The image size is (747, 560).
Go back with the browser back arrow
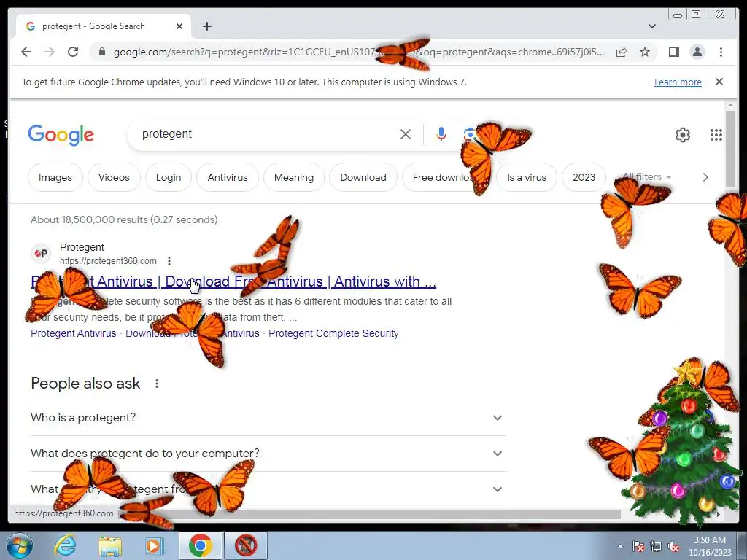(x=26, y=52)
